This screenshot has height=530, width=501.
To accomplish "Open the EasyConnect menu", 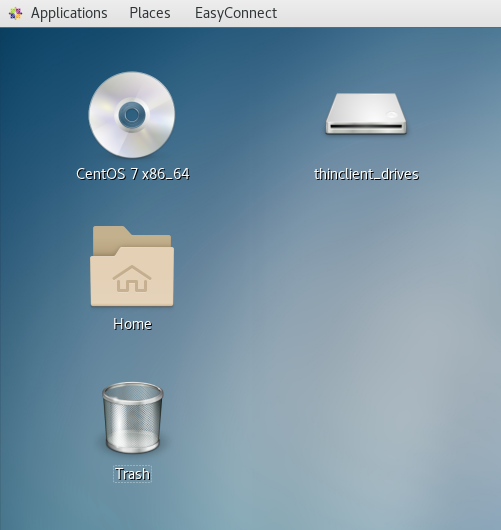I will (236, 13).
